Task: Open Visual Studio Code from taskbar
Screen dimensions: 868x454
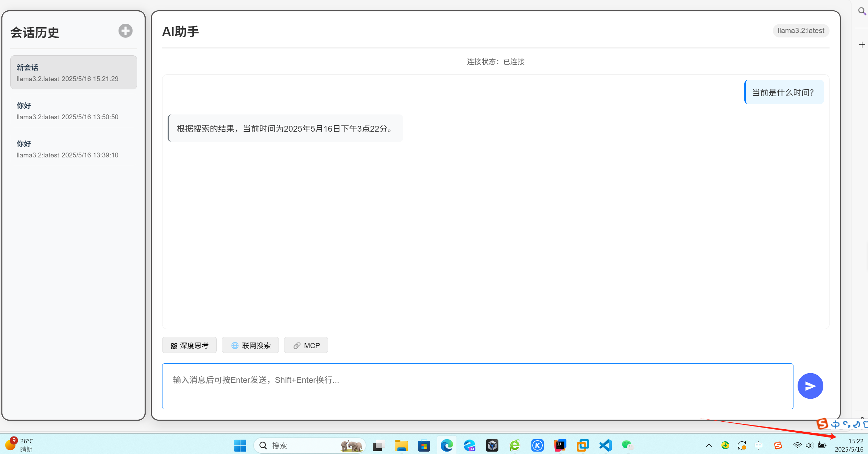Action: click(606, 446)
